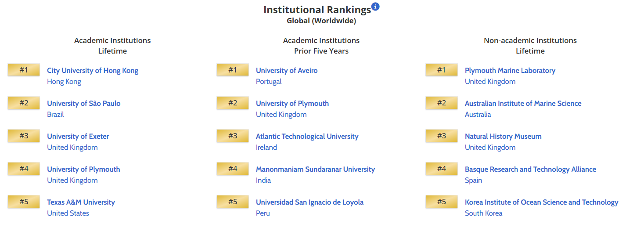644x231 pixels.
Task: Click the #5 badge beside Texas A&M University
Action: (24, 202)
